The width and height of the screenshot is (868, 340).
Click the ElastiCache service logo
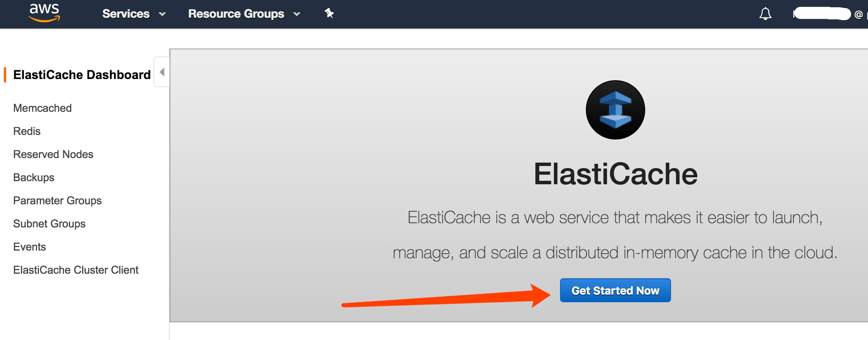coord(615,110)
